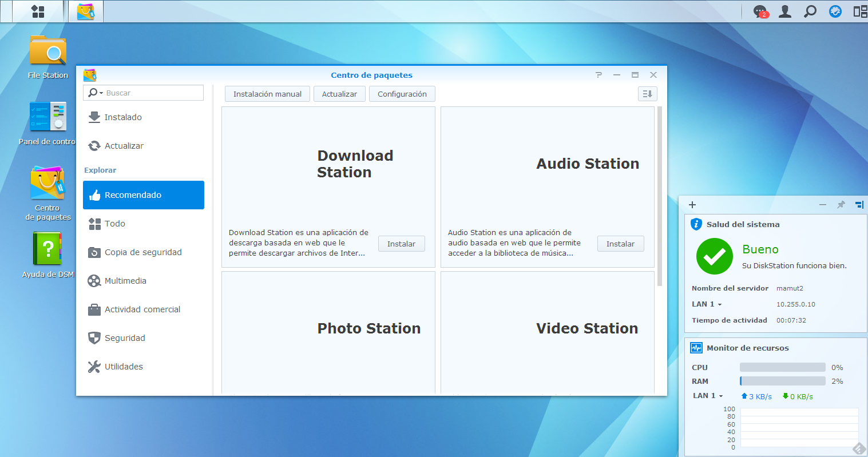Viewport: 868px width, 457px height.
Task: Install Download Station
Action: [x=402, y=244]
